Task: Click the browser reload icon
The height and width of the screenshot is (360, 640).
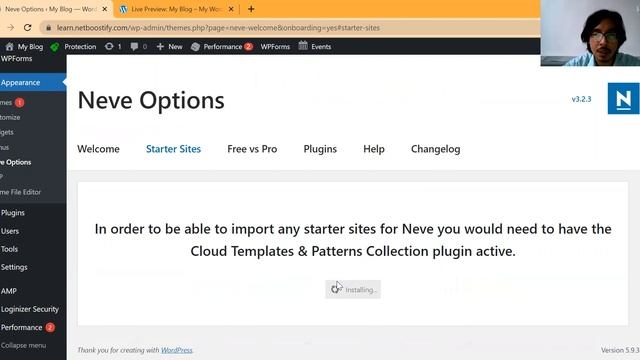Action: [x=27, y=28]
